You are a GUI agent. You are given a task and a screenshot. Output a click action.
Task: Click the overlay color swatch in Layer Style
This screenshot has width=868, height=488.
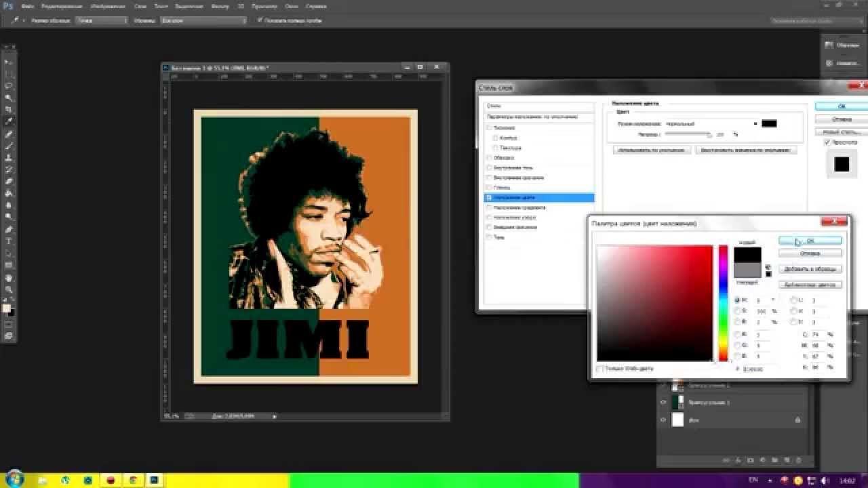click(769, 123)
